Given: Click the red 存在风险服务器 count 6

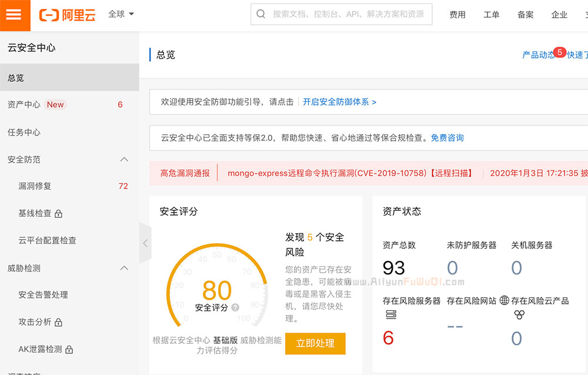Looking at the screenshot, I should coord(388,338).
